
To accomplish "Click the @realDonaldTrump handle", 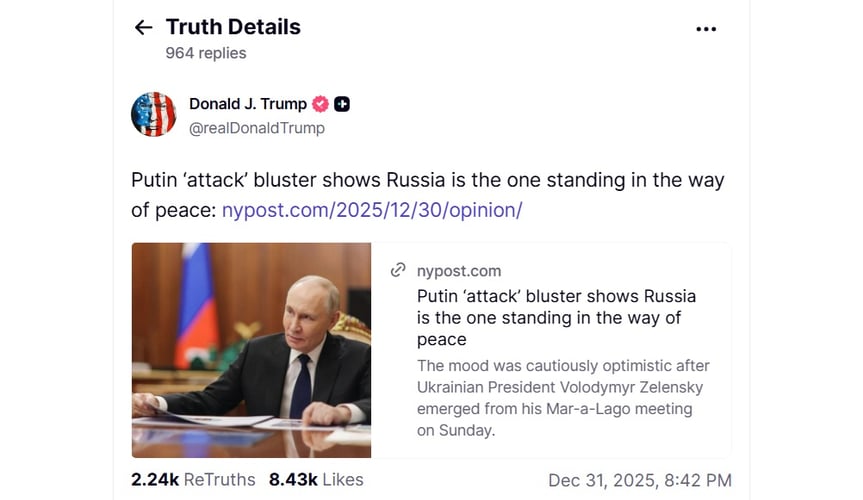I will (256, 128).
